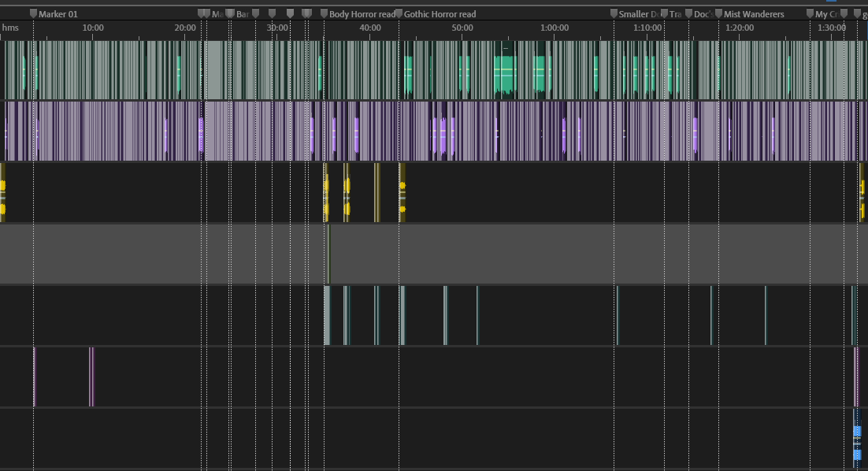
Task: Select wide teal clip at Body Horror marker
Action: [327, 316]
